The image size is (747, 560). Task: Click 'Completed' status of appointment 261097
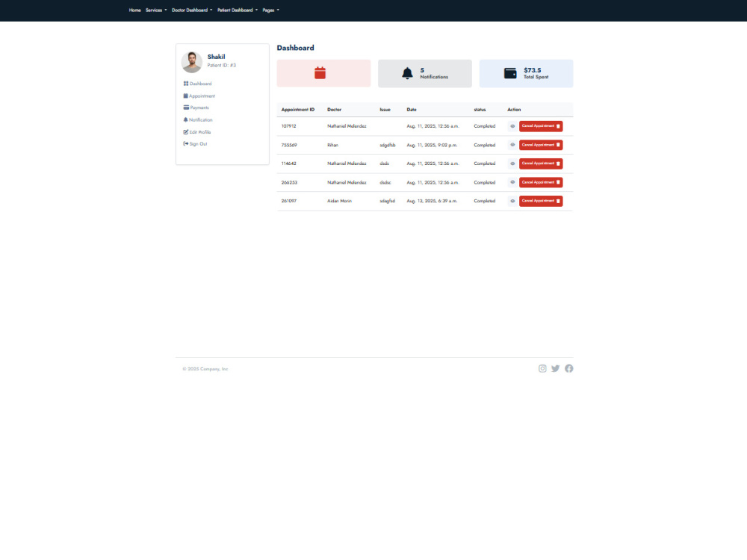coord(485,201)
